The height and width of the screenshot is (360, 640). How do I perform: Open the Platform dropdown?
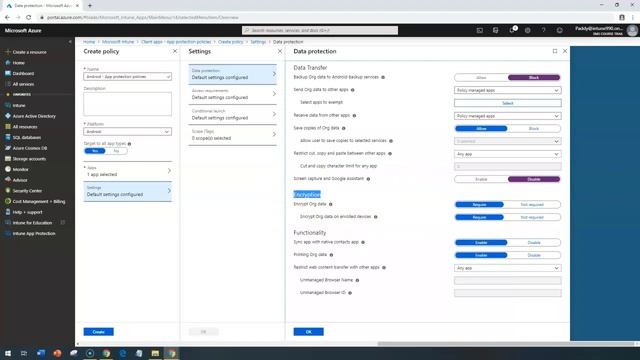point(127,132)
